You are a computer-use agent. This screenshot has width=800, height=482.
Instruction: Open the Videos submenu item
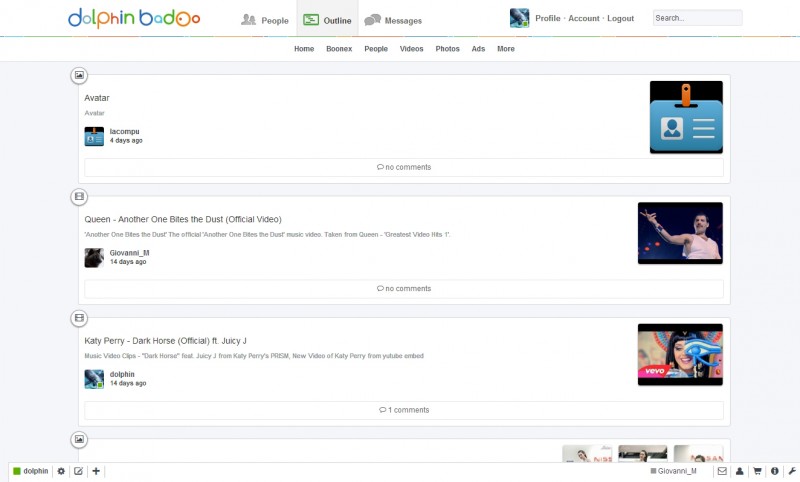(411, 49)
